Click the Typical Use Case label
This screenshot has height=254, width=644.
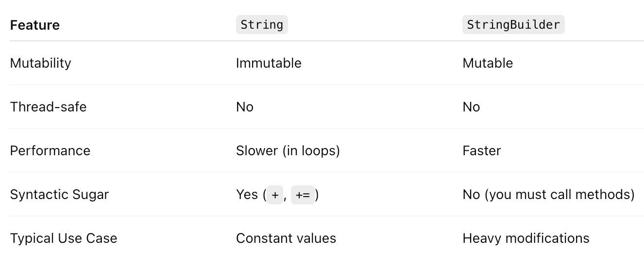coord(64,238)
